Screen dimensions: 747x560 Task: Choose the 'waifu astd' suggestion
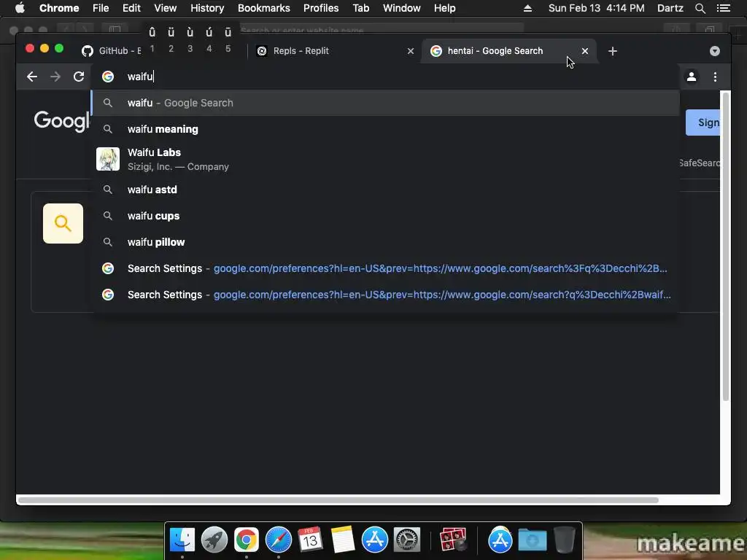pos(385,190)
